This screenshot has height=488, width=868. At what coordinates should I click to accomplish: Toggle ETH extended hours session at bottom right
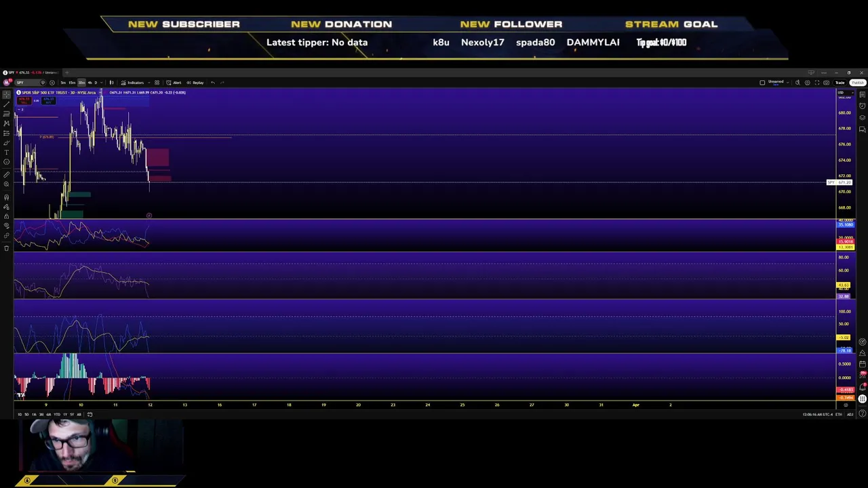coord(839,414)
